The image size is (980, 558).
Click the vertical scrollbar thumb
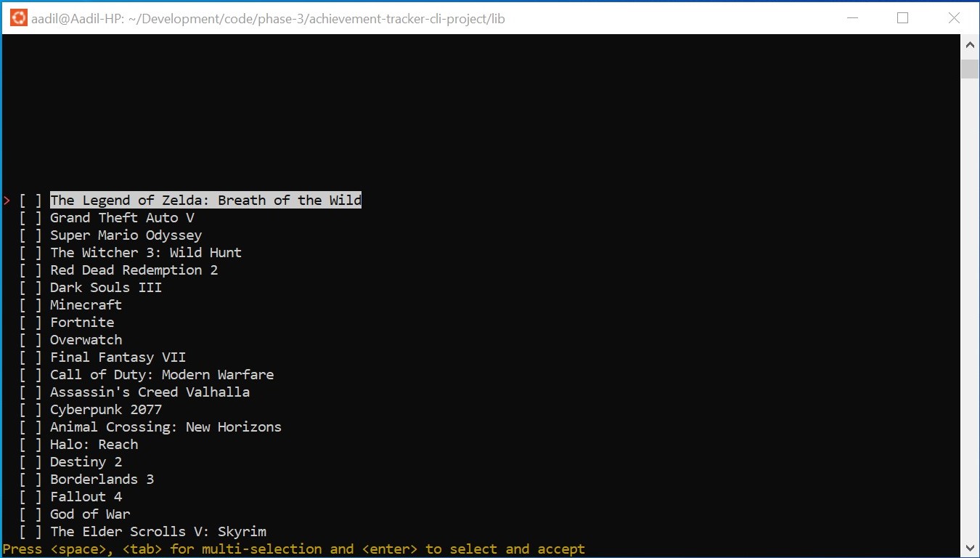970,69
